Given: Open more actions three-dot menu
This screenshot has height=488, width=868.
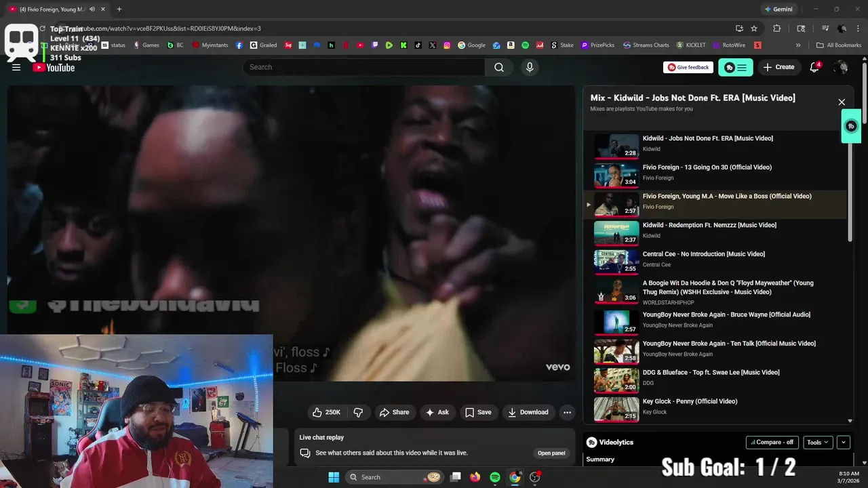Looking at the screenshot, I should click(567, 412).
